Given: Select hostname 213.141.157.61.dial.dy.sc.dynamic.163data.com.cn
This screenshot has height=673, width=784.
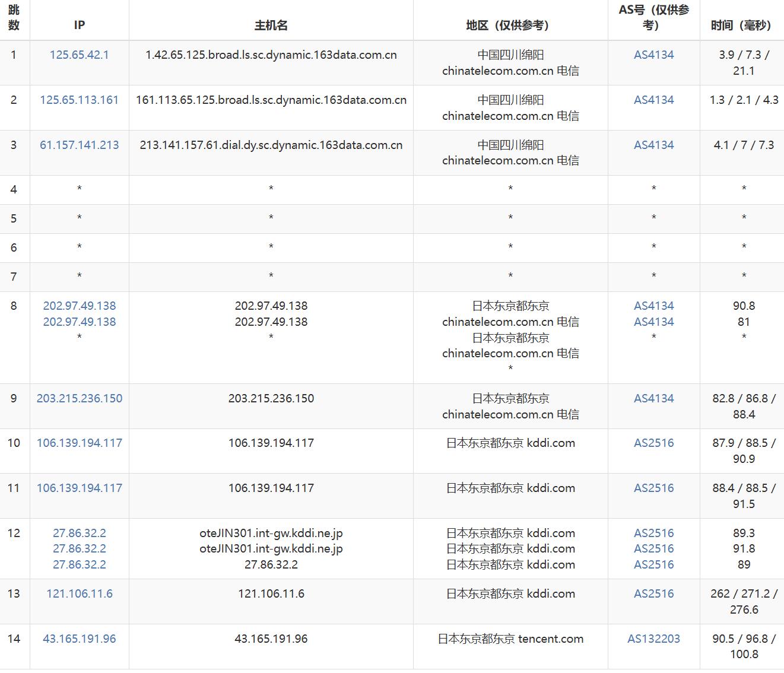Looking at the screenshot, I should [x=271, y=145].
